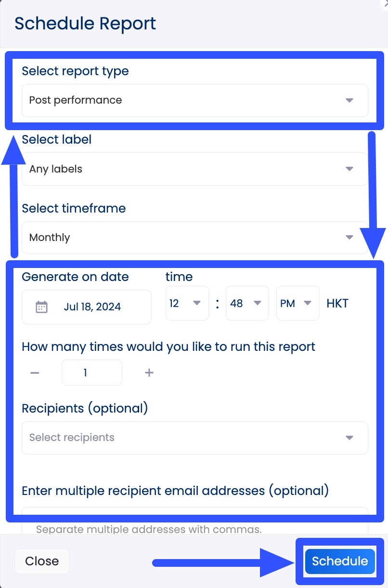388x588 pixels.
Task: Click the run count field showing 1
Action: coord(91,372)
